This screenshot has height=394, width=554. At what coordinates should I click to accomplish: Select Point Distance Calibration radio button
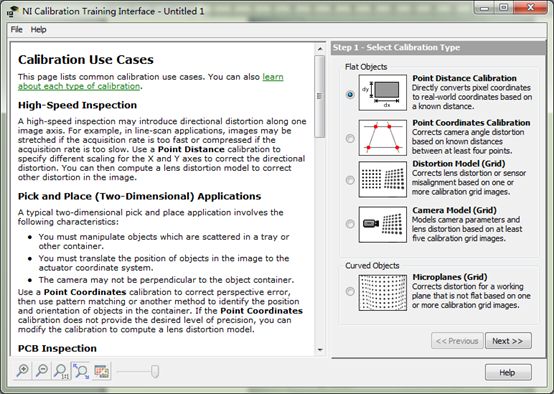[350, 95]
